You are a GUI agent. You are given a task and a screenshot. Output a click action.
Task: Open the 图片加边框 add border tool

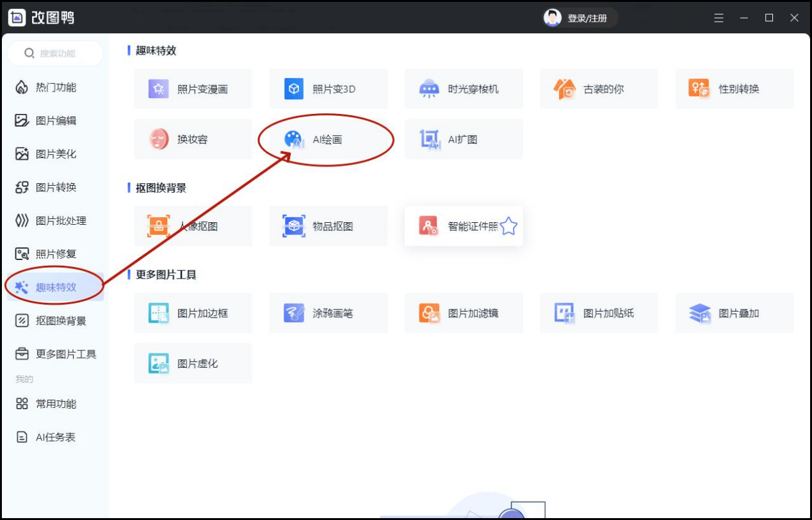(x=193, y=313)
